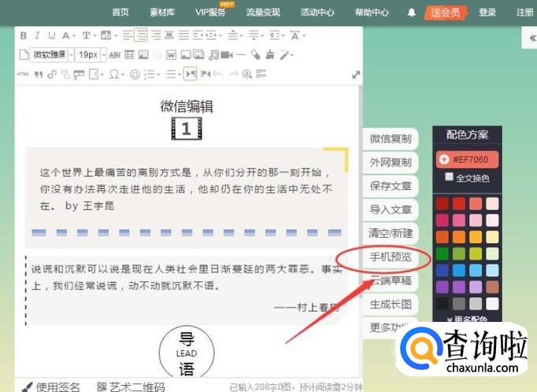Toggle justified text alignment
537x392 pixels.
pyautogui.click(x=183, y=35)
